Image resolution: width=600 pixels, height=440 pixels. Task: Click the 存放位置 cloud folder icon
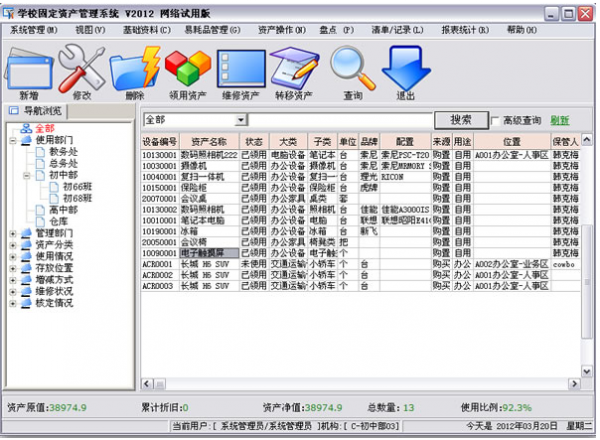pyautogui.click(x=26, y=268)
